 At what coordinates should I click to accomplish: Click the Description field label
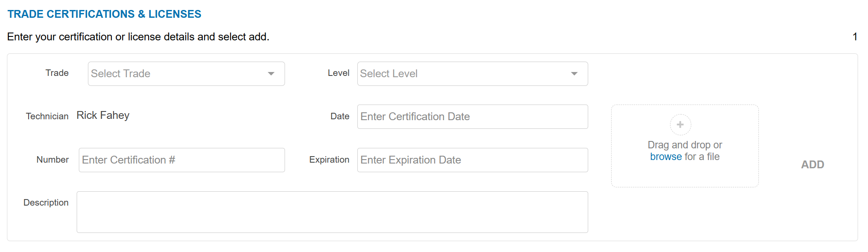(46, 203)
